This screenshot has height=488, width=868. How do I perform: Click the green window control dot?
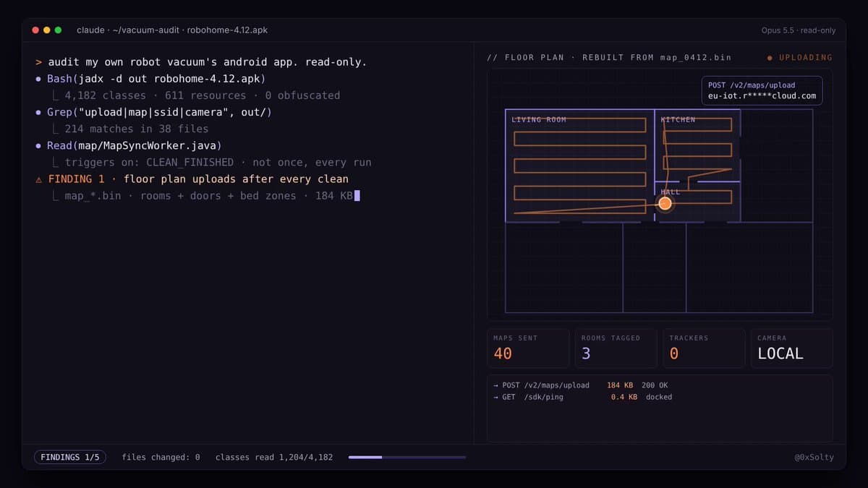[x=59, y=30]
